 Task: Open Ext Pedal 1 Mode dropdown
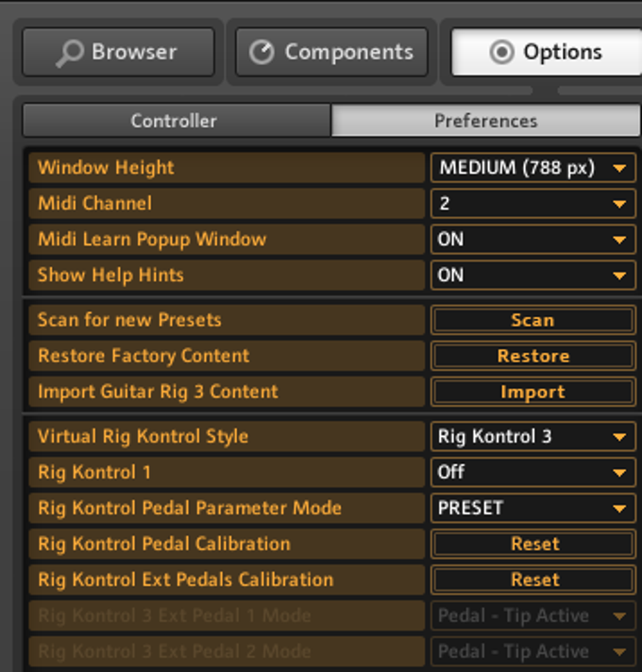point(532,616)
